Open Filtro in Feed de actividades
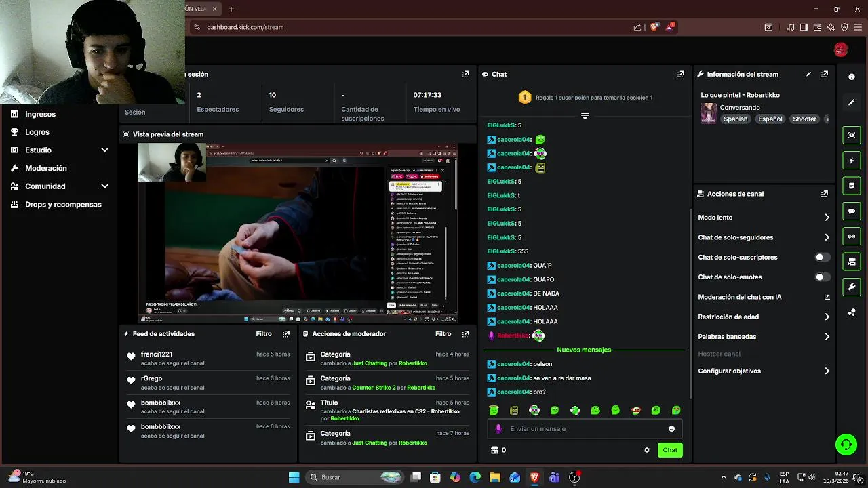The width and height of the screenshot is (868, 488). tap(264, 334)
